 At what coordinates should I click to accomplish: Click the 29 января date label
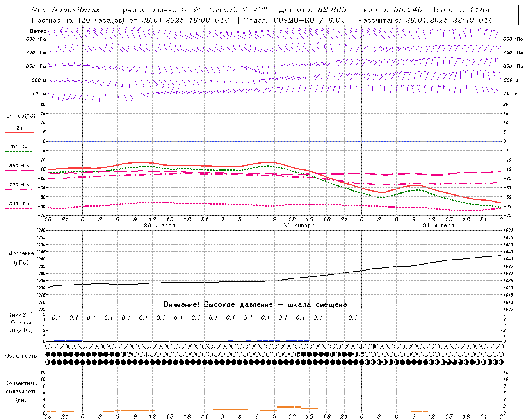[x=159, y=226]
